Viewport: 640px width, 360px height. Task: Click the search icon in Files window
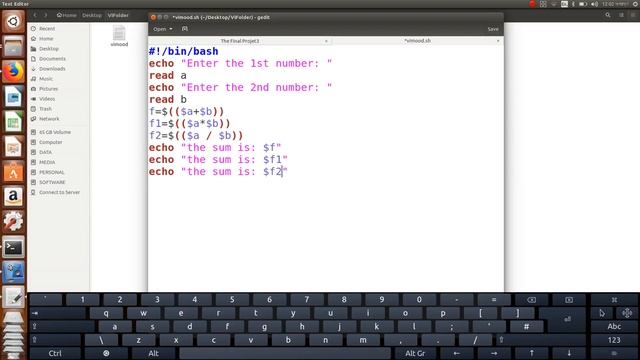608,15
